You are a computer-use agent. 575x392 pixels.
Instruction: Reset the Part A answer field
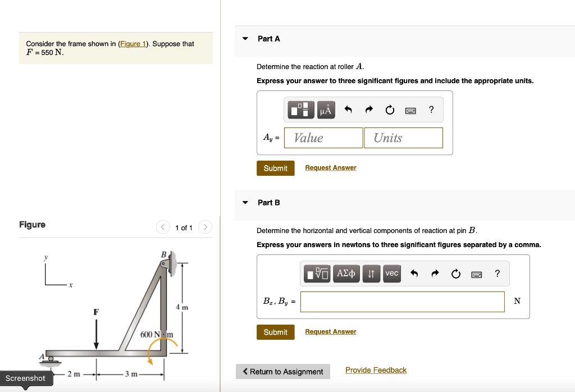[x=390, y=110]
